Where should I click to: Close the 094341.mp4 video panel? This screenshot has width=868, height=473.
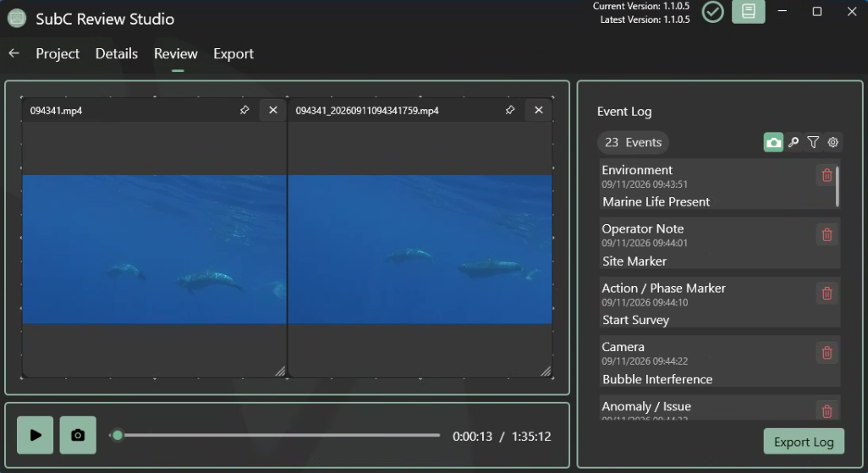coord(273,110)
